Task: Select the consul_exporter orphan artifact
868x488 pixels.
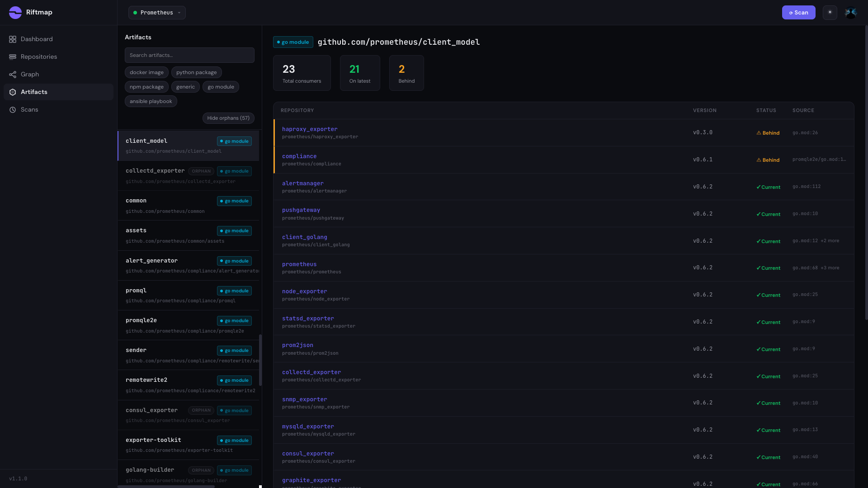Action: point(189,415)
